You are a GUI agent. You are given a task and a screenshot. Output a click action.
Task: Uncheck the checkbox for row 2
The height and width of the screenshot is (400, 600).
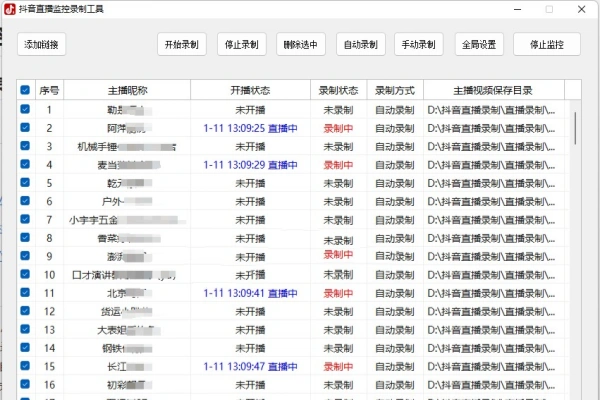coord(24,128)
